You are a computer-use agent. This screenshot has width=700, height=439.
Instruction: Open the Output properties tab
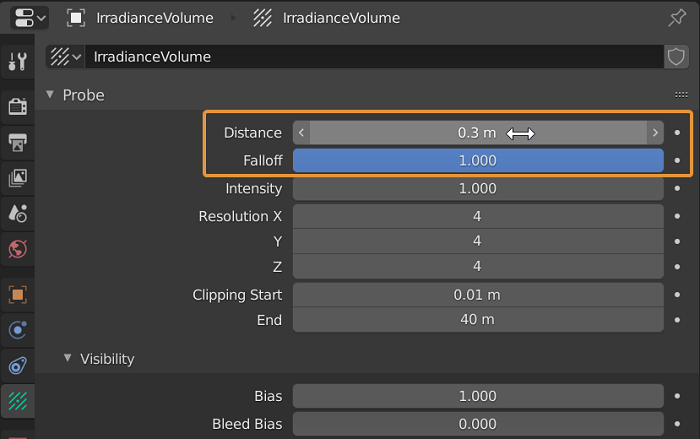point(17,141)
